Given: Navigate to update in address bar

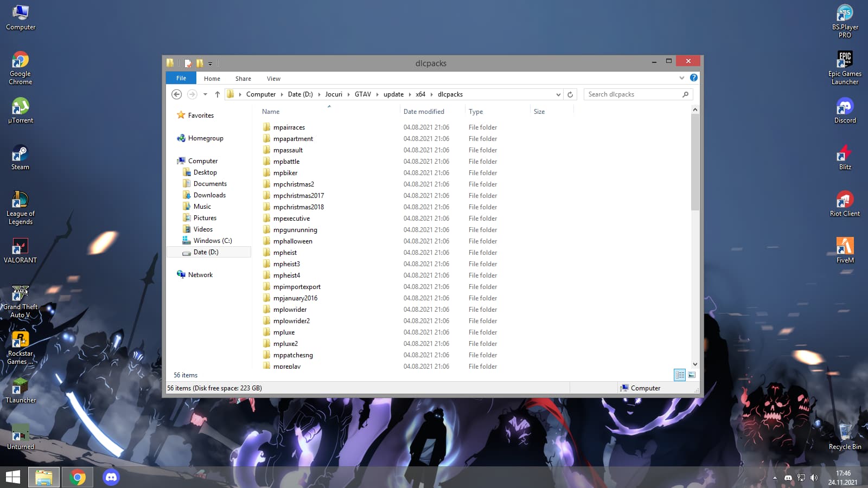Looking at the screenshot, I should coord(393,94).
